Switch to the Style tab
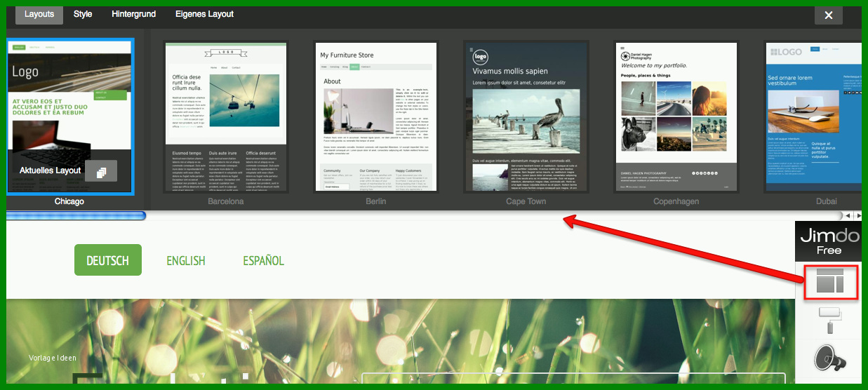868x390 pixels. 83,14
